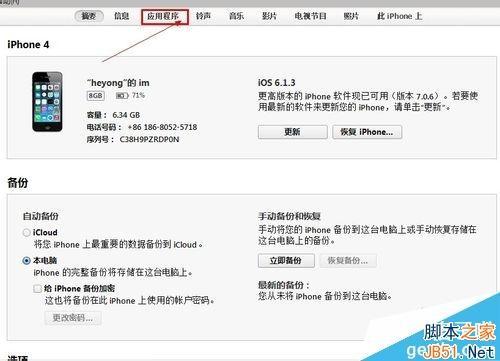Click the battery 71% indicator icon
Viewport: 500px width, 361px height.
(122, 96)
